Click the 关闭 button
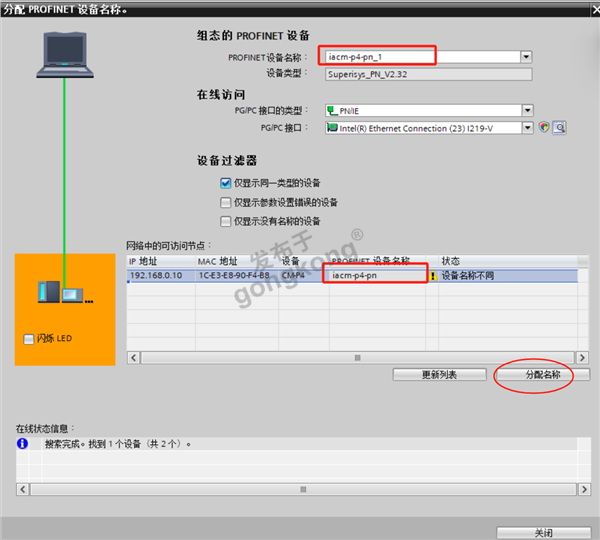 [544, 533]
